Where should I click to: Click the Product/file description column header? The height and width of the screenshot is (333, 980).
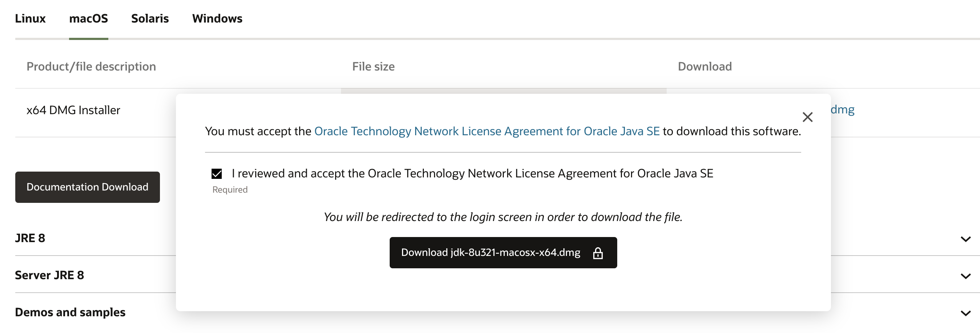(x=91, y=67)
